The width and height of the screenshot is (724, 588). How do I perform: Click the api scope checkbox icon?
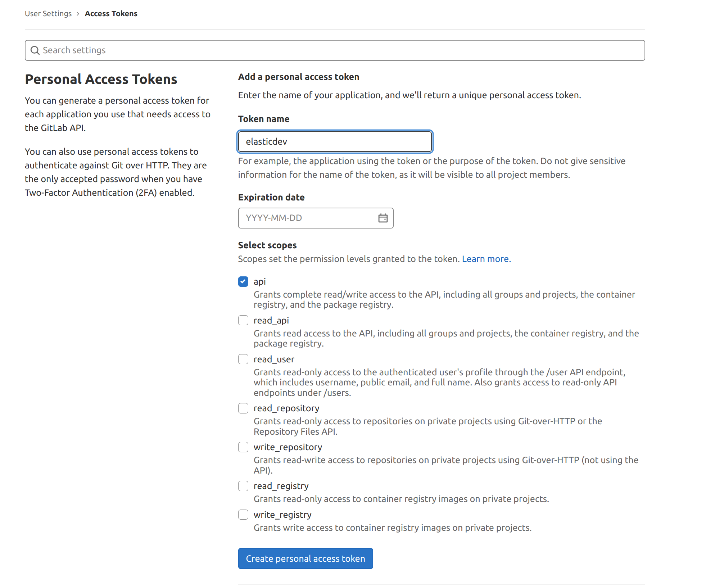(x=244, y=281)
